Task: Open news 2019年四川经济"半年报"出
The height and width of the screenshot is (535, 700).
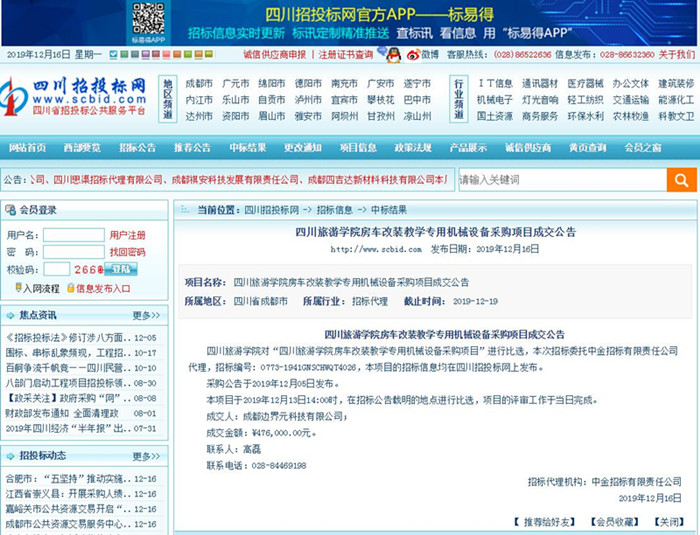Action: [68, 429]
